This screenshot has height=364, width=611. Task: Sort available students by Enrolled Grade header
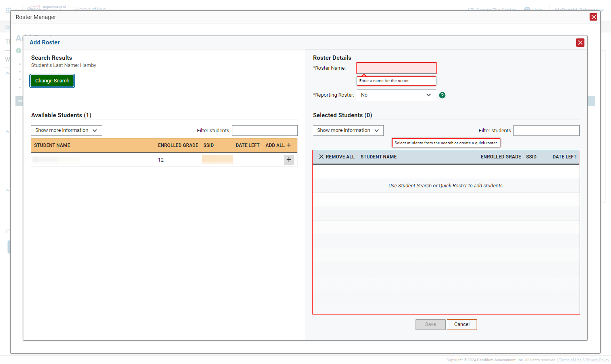tap(178, 145)
